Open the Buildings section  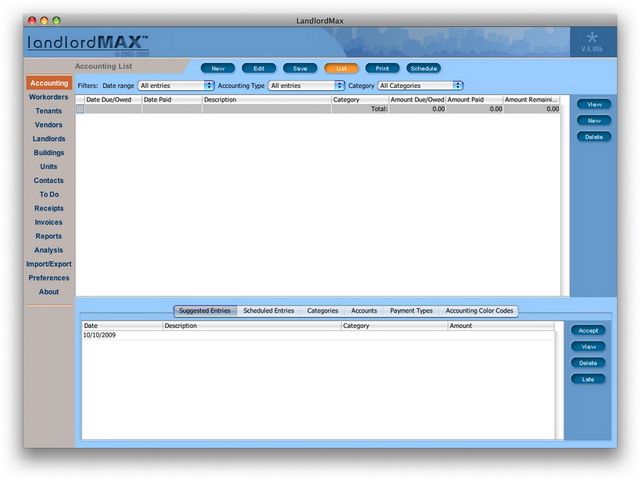pos(49,153)
